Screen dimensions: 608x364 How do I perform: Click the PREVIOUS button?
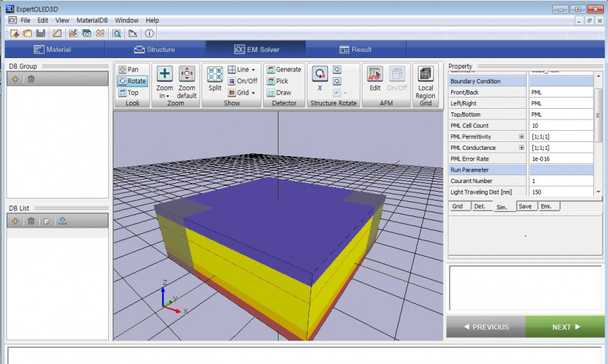(x=486, y=327)
